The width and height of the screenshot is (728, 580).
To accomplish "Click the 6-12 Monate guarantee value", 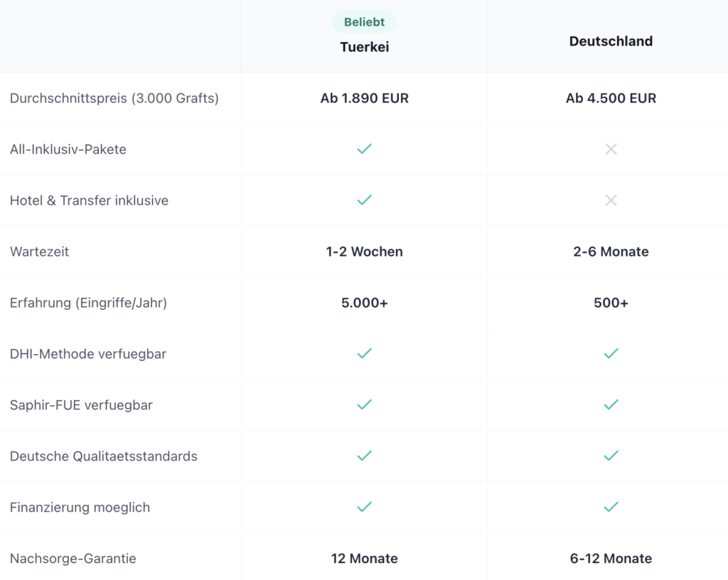I will 611,559.
